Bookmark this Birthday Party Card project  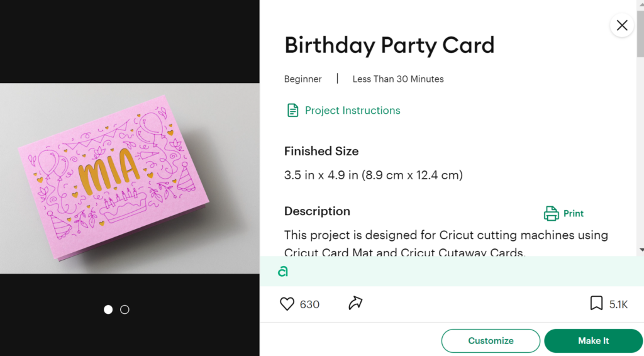coord(596,304)
